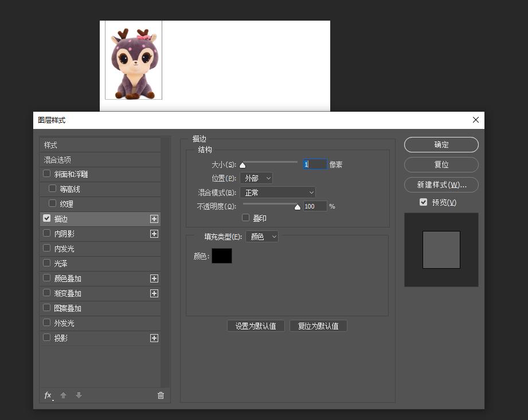The height and width of the screenshot is (420, 528).
Task: Click the plus icon next to 投影
Action: 154,337
